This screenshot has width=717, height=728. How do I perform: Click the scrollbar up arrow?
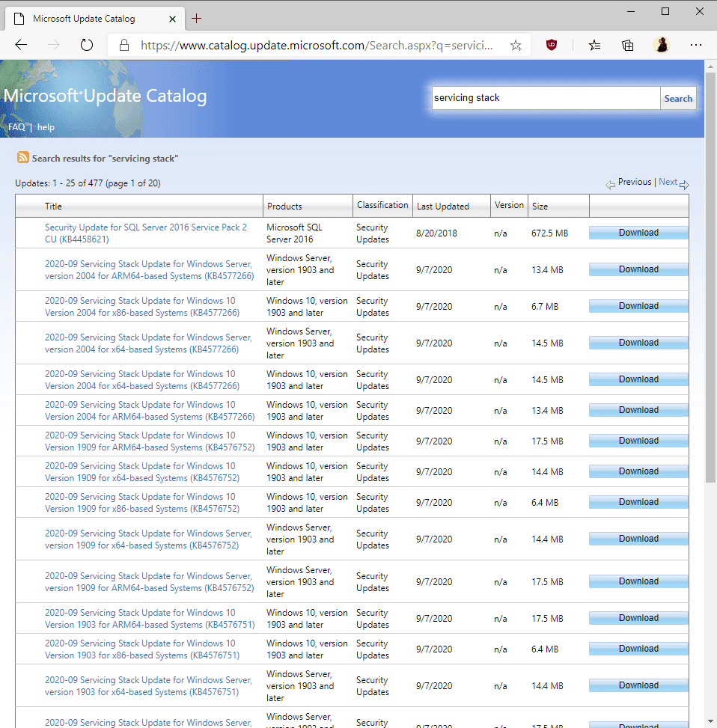pos(710,67)
